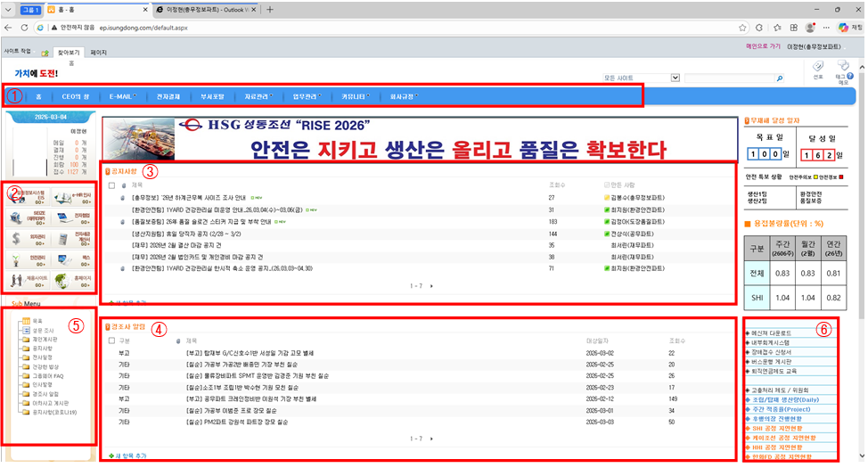Open the SHI 공정 지연현황 link
This screenshot has height=476, width=868.
777,429
